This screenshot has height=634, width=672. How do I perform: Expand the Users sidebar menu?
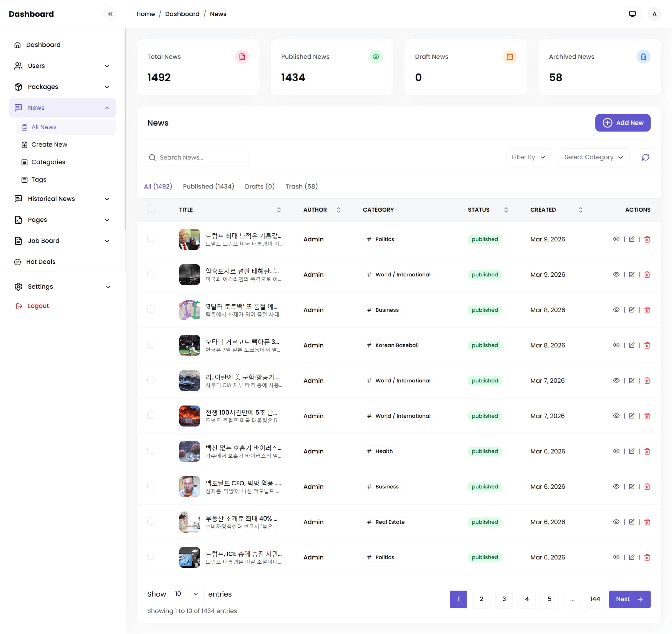pos(62,66)
